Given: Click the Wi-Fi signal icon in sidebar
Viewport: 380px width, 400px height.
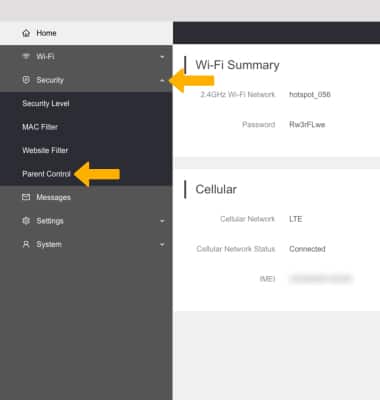Looking at the screenshot, I should 26,56.
